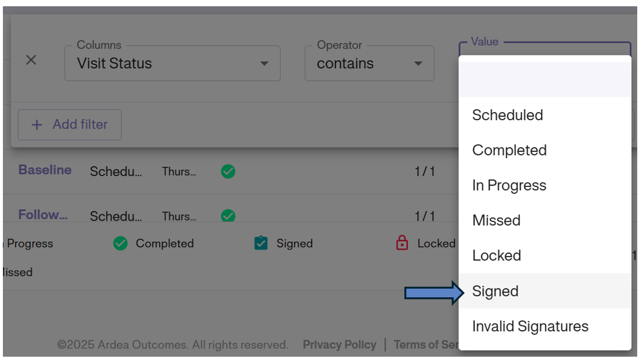Click the plus icon next to Add filter

click(x=36, y=125)
